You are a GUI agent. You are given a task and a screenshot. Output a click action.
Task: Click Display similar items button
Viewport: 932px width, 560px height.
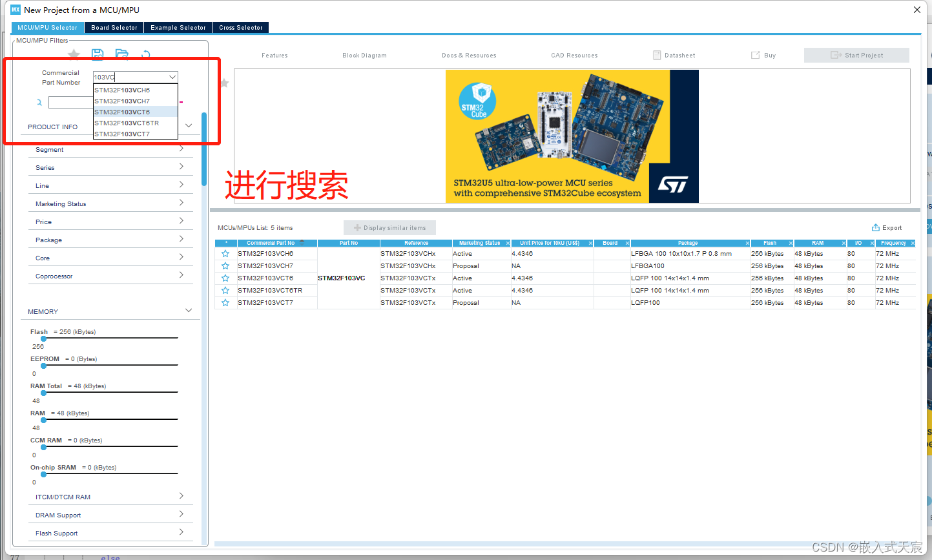tap(389, 227)
